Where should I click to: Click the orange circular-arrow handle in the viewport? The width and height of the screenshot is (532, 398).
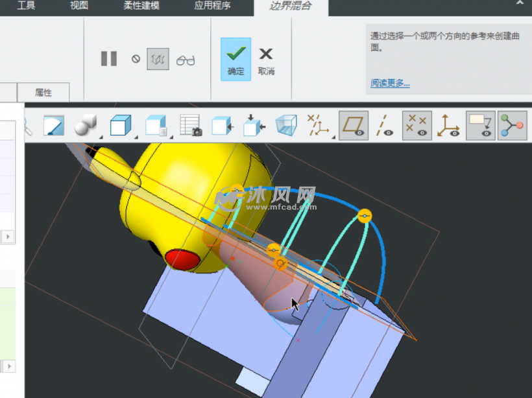(x=280, y=263)
